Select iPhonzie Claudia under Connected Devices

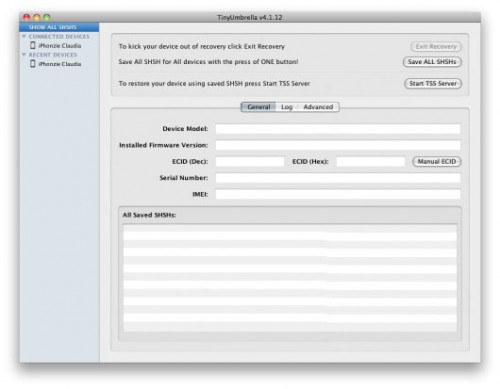click(60, 46)
